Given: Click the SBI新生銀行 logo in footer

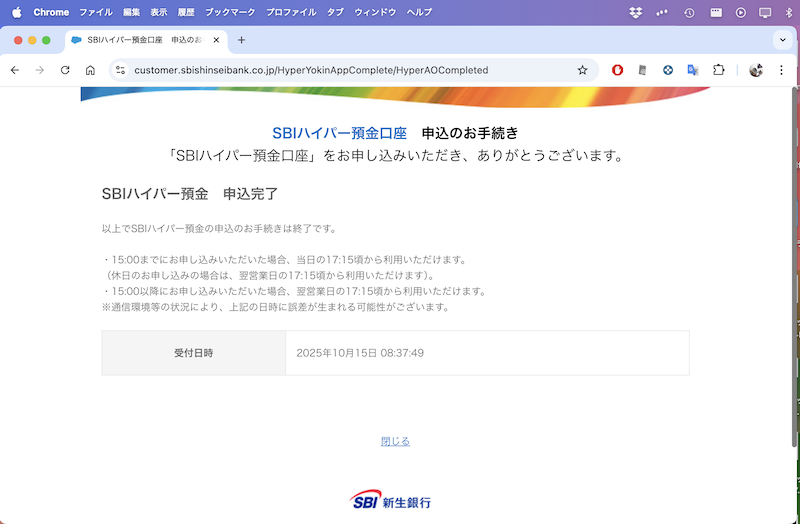Looking at the screenshot, I should [391, 501].
